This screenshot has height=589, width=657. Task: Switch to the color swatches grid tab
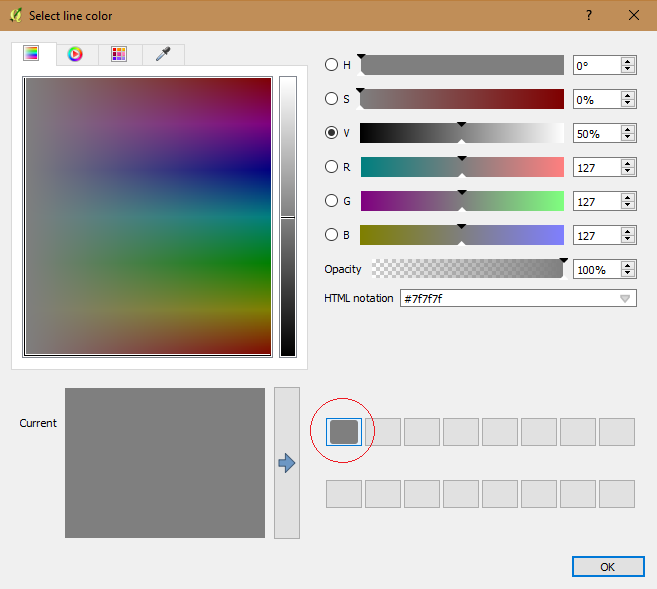pos(119,54)
